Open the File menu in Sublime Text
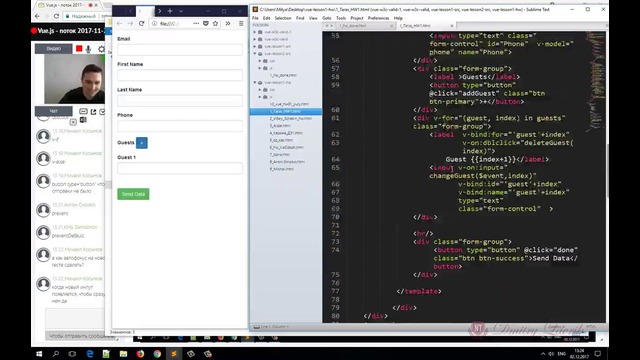 255,18
